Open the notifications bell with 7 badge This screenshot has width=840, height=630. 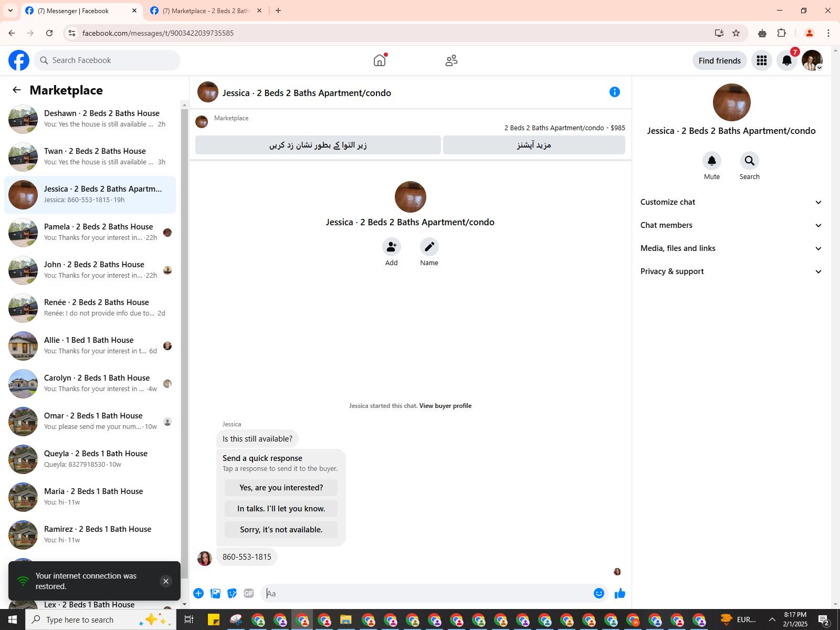pos(787,60)
